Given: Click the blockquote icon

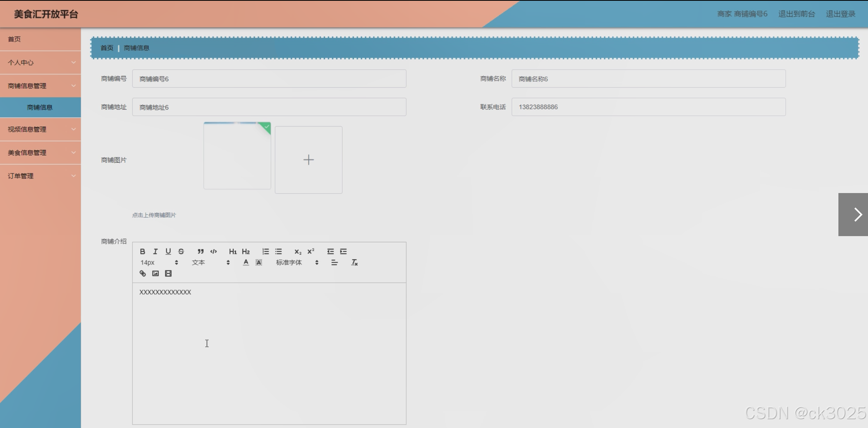Looking at the screenshot, I should [201, 251].
